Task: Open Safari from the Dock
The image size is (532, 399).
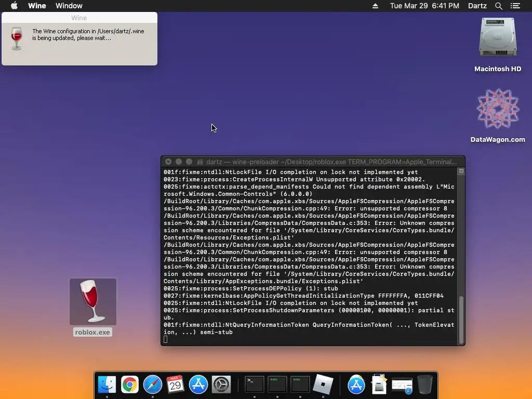Action: (153, 384)
